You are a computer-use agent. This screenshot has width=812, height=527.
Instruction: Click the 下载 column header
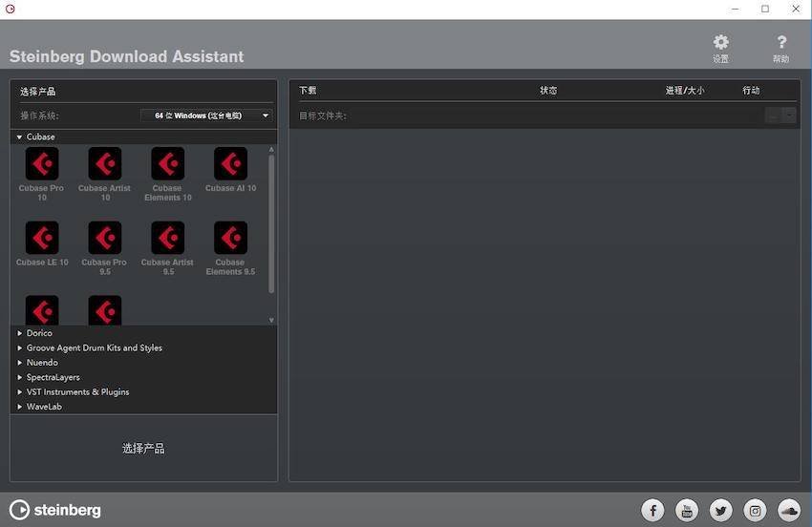click(x=308, y=90)
